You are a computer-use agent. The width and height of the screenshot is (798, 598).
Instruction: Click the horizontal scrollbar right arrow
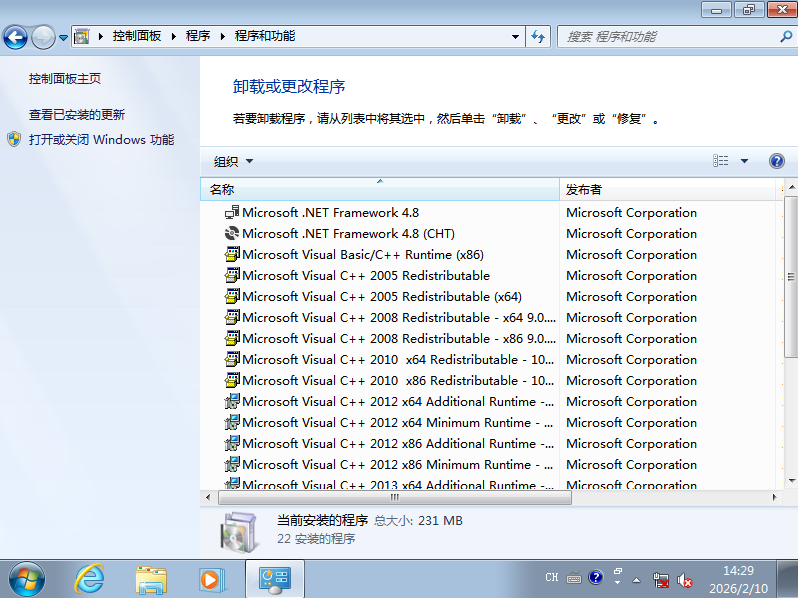pyautogui.click(x=774, y=497)
